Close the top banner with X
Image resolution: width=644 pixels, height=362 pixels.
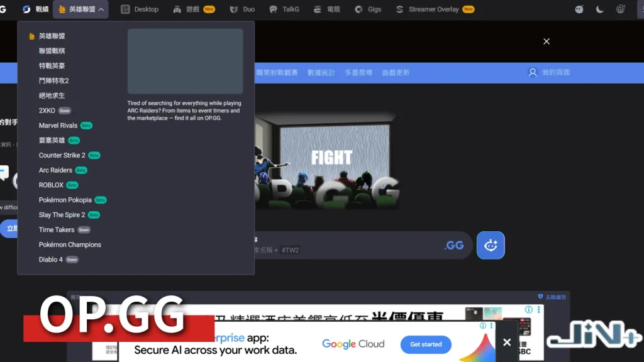click(x=547, y=41)
